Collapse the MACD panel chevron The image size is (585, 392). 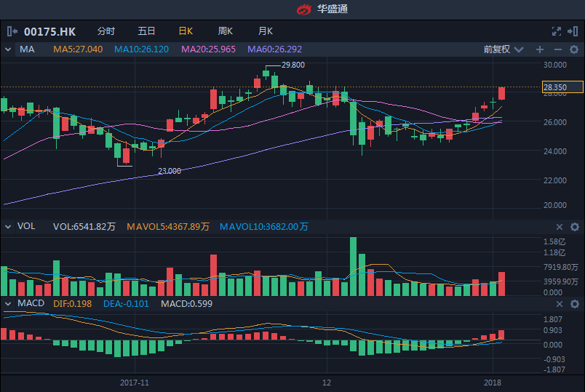click(x=8, y=303)
